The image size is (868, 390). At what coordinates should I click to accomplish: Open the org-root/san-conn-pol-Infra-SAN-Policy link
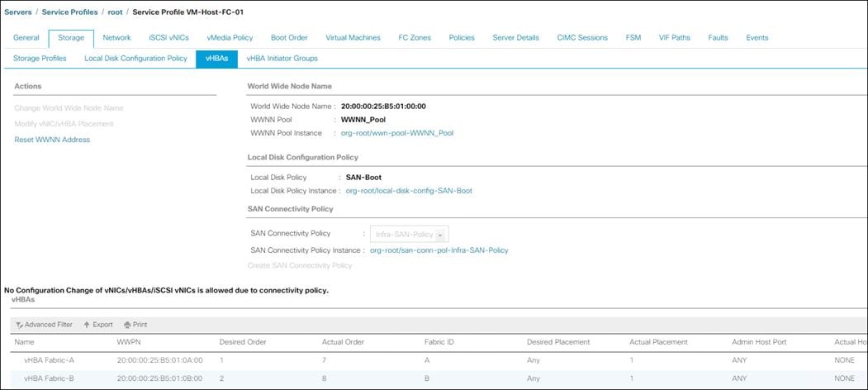click(x=439, y=250)
